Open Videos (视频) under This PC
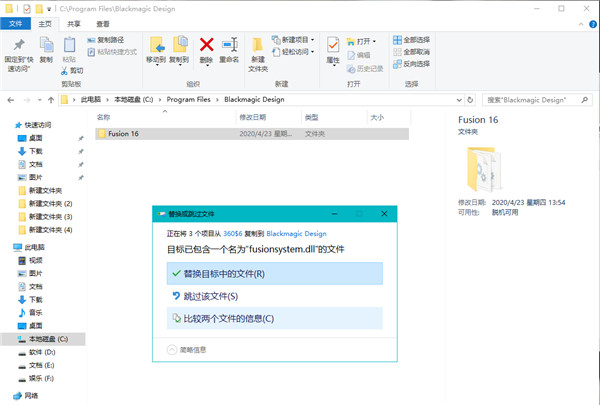The height and width of the screenshot is (405, 600). 36,260
